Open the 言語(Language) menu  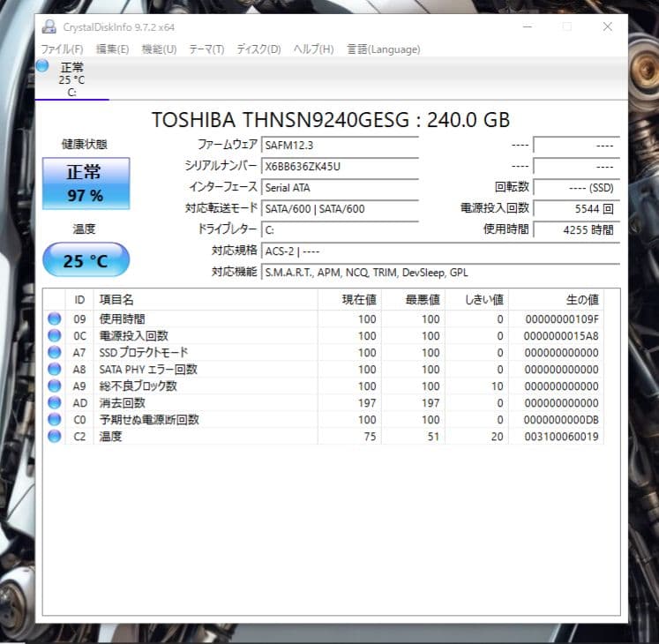(383, 49)
